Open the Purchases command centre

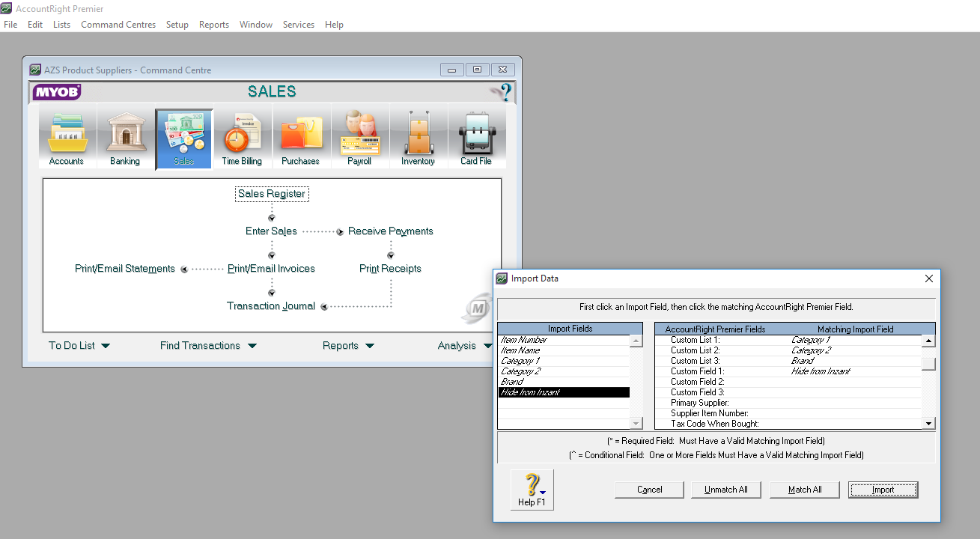[300, 138]
